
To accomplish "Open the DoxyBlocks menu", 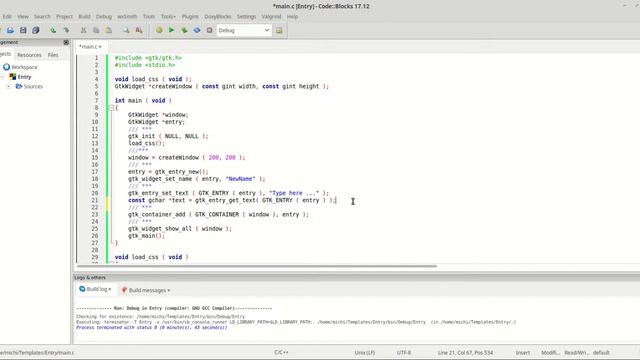I will click(218, 16).
